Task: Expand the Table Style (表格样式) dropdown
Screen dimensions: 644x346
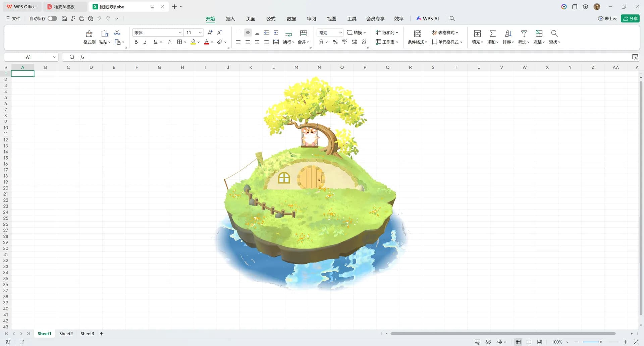Action: (445, 33)
